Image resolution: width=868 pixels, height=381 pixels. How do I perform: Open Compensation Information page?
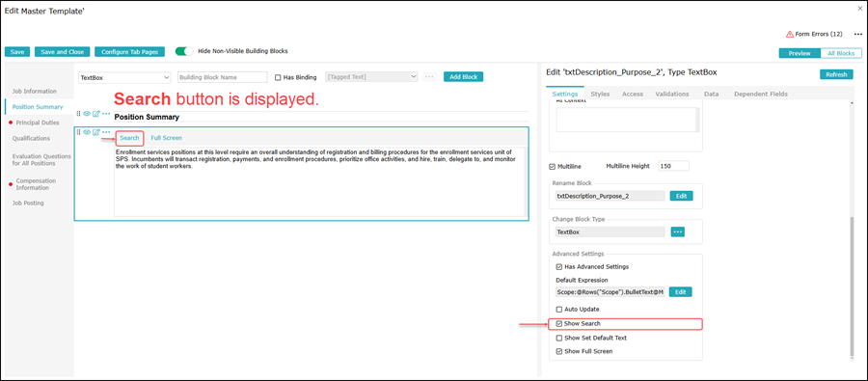pos(36,184)
